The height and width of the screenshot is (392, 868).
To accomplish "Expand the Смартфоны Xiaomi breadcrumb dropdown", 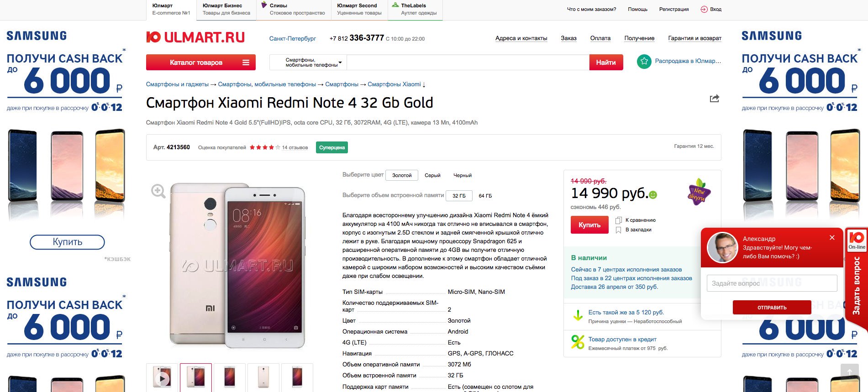I will click(x=424, y=84).
